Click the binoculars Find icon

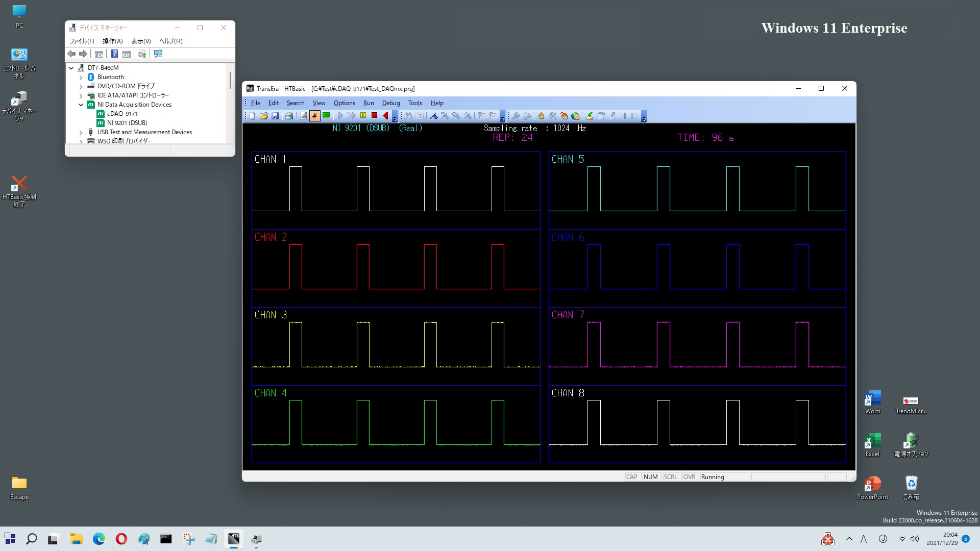pyautogui.click(x=408, y=116)
